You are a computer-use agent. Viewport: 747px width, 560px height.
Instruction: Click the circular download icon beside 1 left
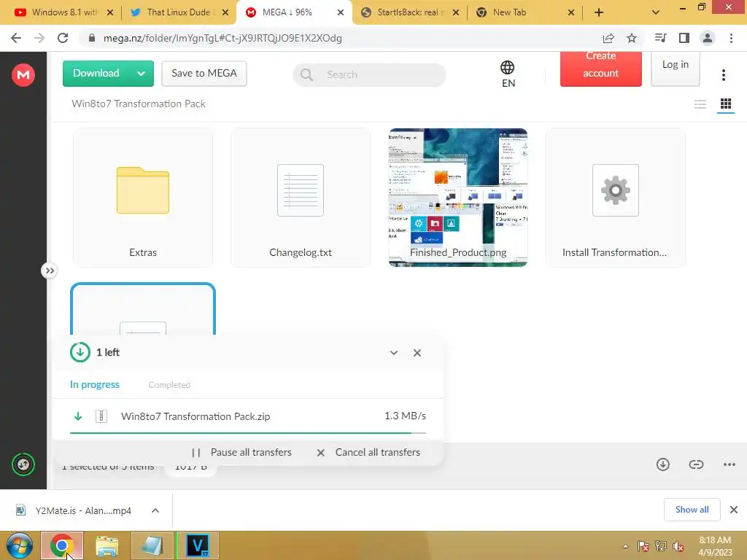tap(80, 352)
